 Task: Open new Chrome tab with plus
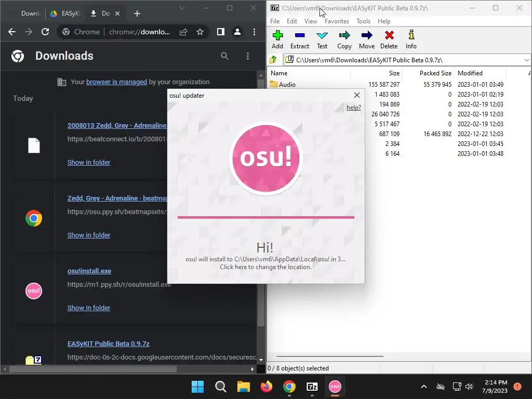point(137,13)
